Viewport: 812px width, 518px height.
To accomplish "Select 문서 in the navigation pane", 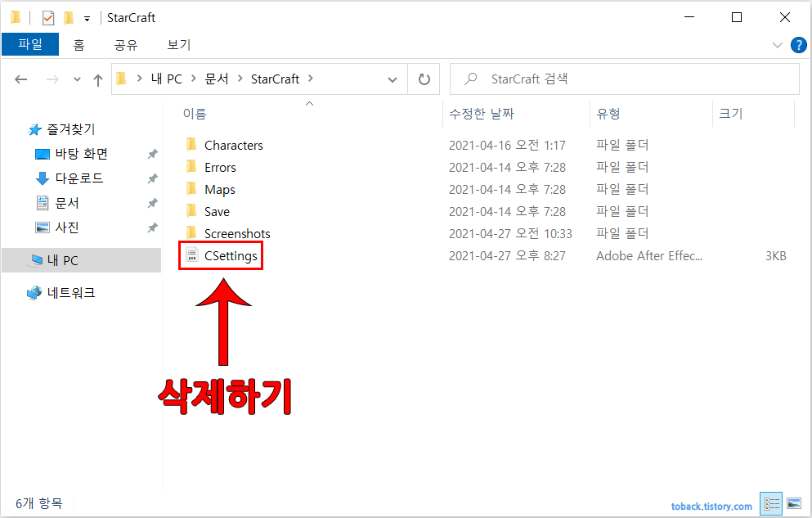I will click(67, 203).
